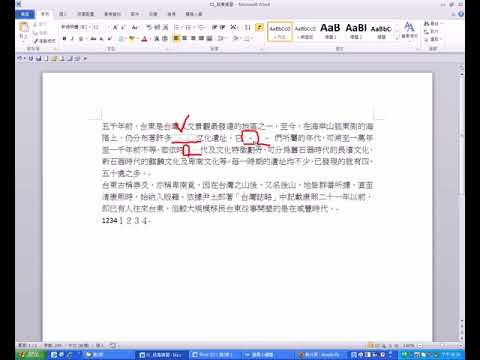480x360 pixels.
Task: Open the Page Layout ribbon tab
Action: (86, 14)
